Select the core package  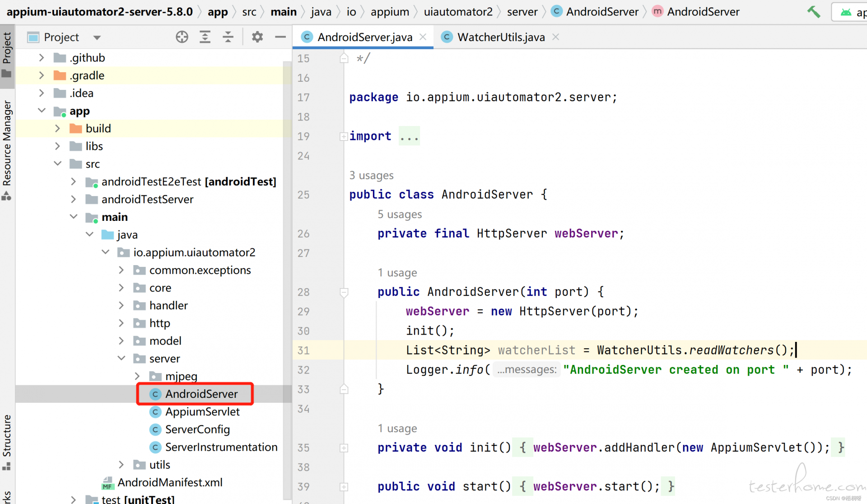[x=160, y=288]
